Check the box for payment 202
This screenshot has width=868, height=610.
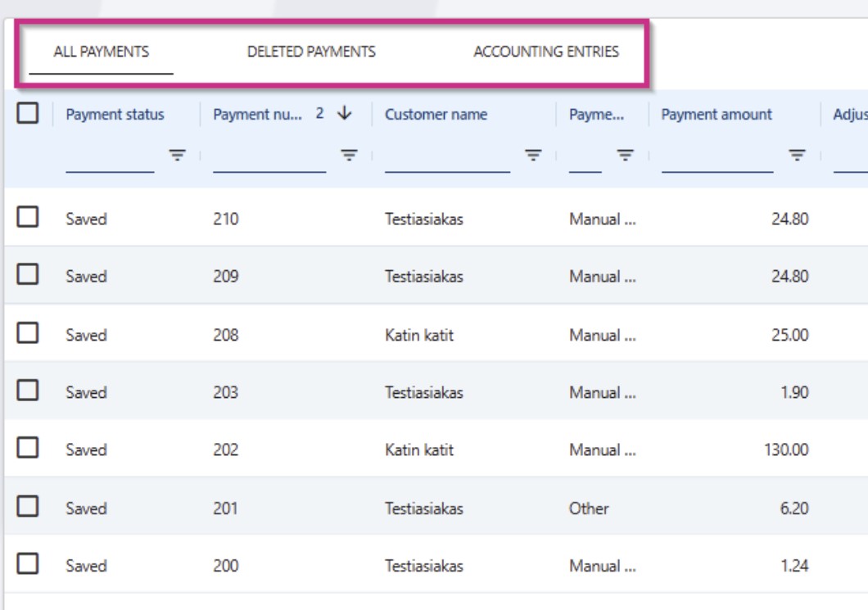28,448
